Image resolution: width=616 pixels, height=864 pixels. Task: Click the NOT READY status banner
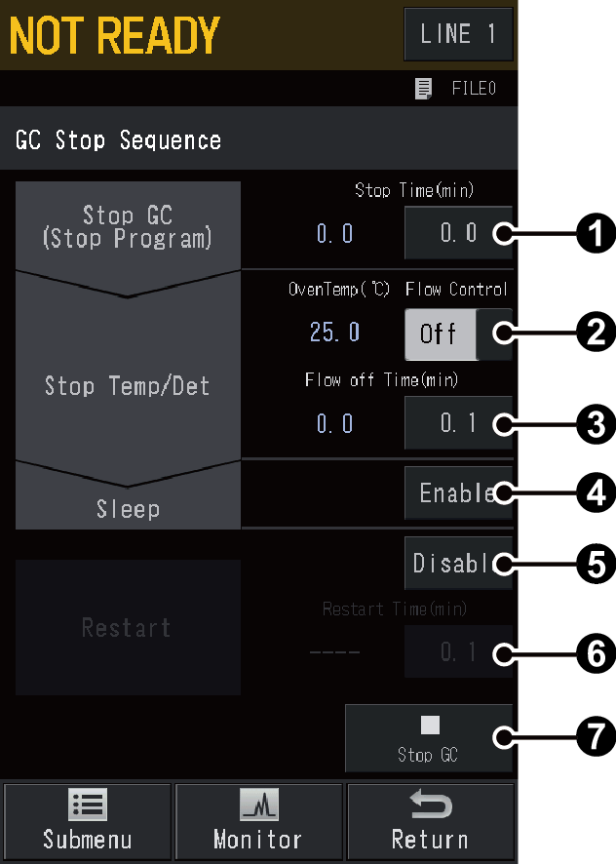[x=115, y=36]
